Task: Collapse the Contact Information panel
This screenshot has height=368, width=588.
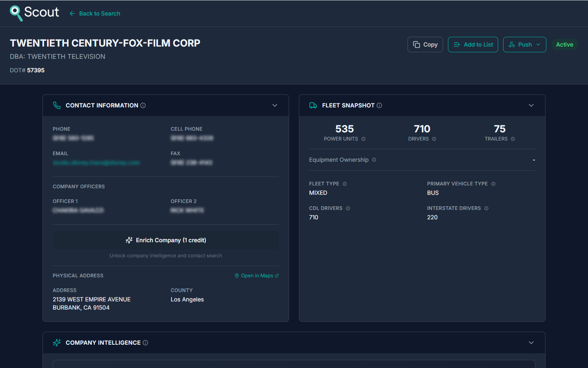Action: tap(275, 105)
